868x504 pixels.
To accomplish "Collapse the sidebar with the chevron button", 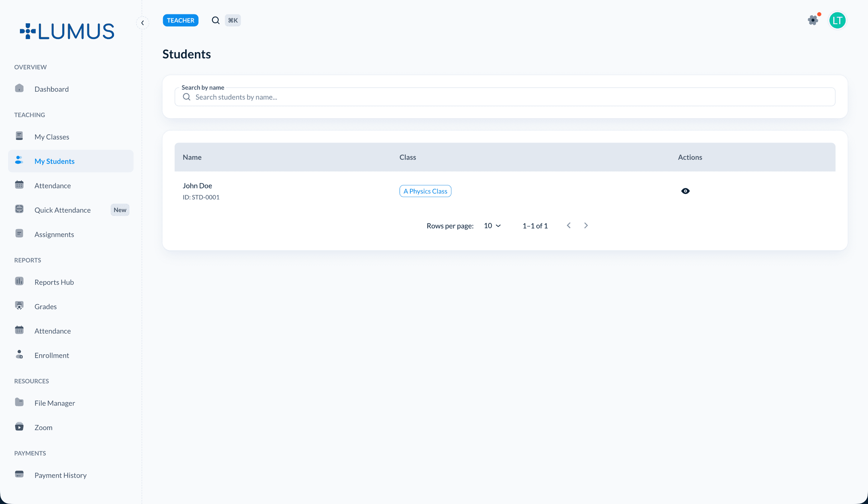I will pos(142,23).
